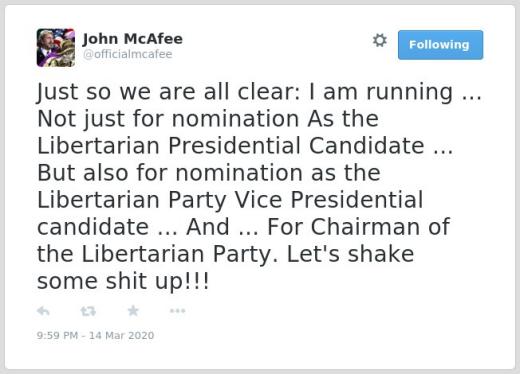Click blank white space below the timestamp
520x374 pixels.
[260, 355]
